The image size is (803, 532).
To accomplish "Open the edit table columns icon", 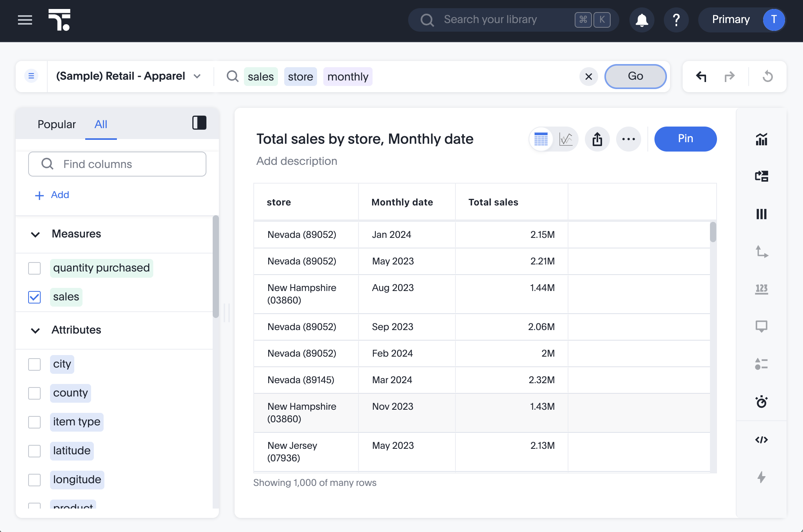I will coord(762,214).
